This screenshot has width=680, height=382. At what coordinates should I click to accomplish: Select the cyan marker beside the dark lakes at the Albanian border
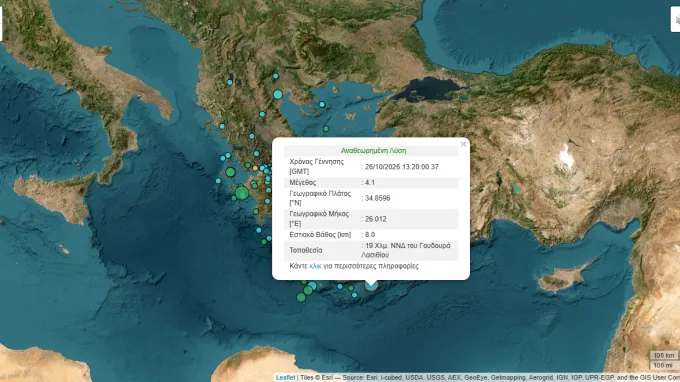[230, 82]
